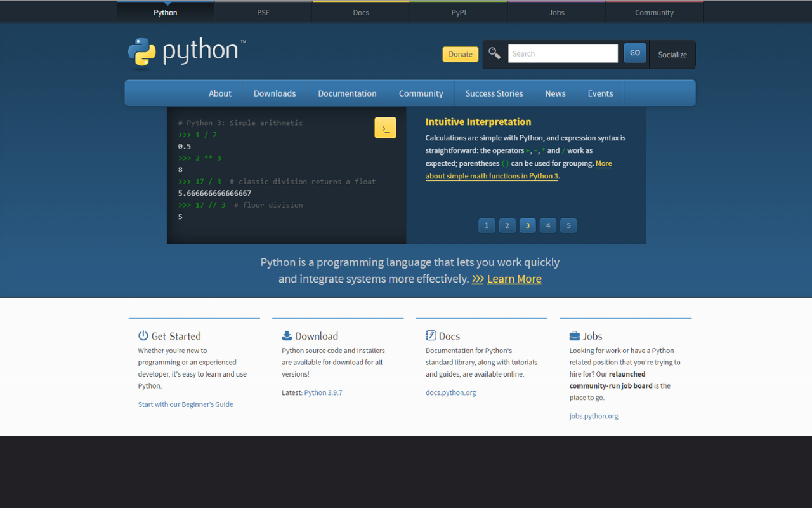This screenshot has width=812, height=508.
Task: Click the Docs section icon
Action: click(431, 336)
